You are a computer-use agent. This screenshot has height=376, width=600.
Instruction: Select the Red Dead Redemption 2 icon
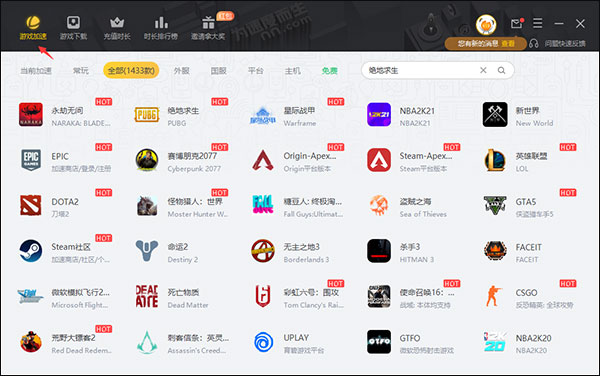[x=31, y=342]
